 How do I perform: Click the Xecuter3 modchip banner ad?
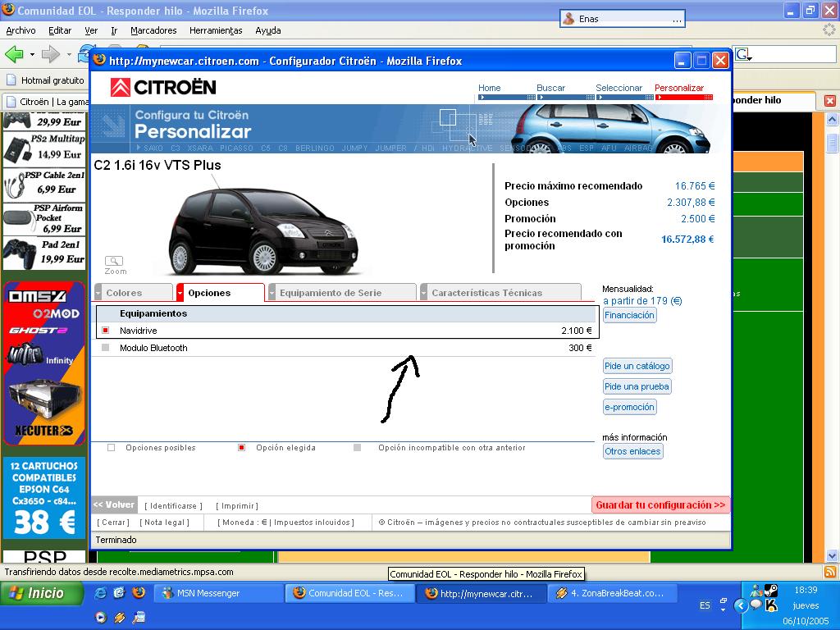pos(44,363)
